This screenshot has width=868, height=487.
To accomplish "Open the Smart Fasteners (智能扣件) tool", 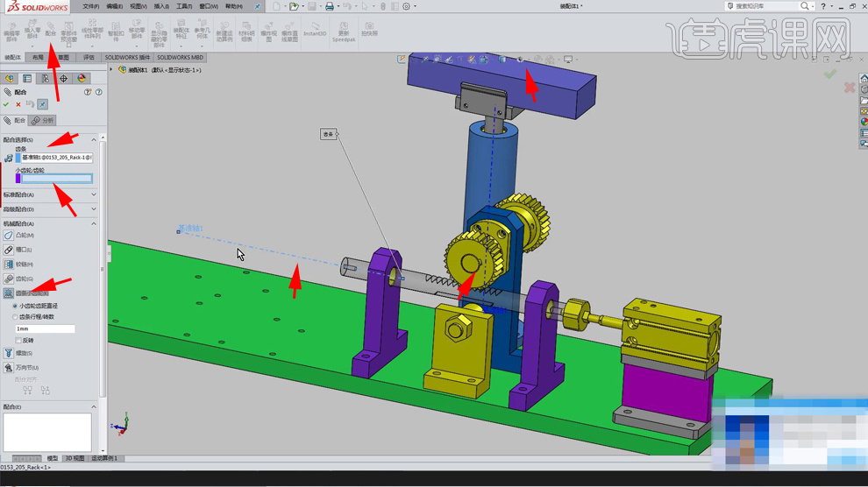I will click(116, 32).
